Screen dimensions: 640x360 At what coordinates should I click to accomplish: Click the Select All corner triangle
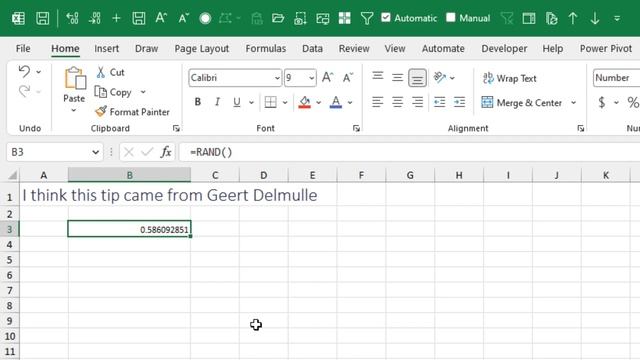click(x=12, y=175)
